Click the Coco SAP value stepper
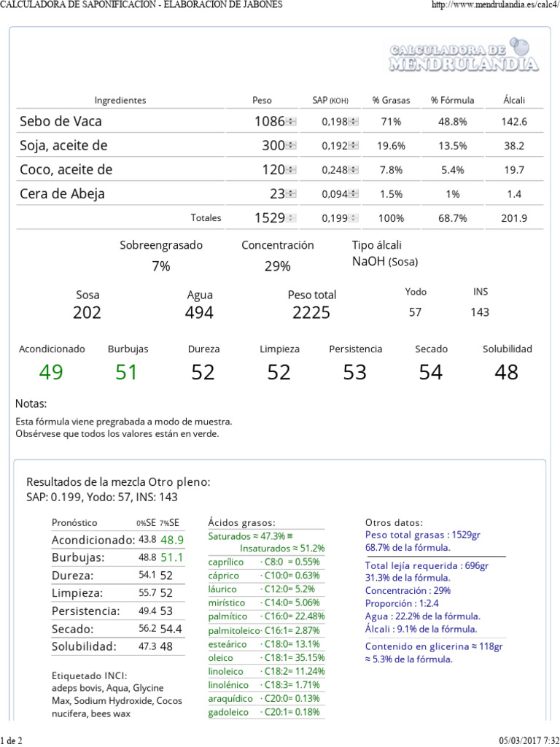The height and width of the screenshot is (747, 560). (354, 169)
